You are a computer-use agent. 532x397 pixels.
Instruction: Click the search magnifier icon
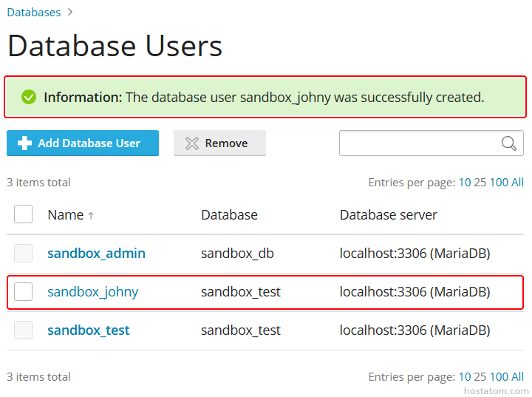point(508,143)
